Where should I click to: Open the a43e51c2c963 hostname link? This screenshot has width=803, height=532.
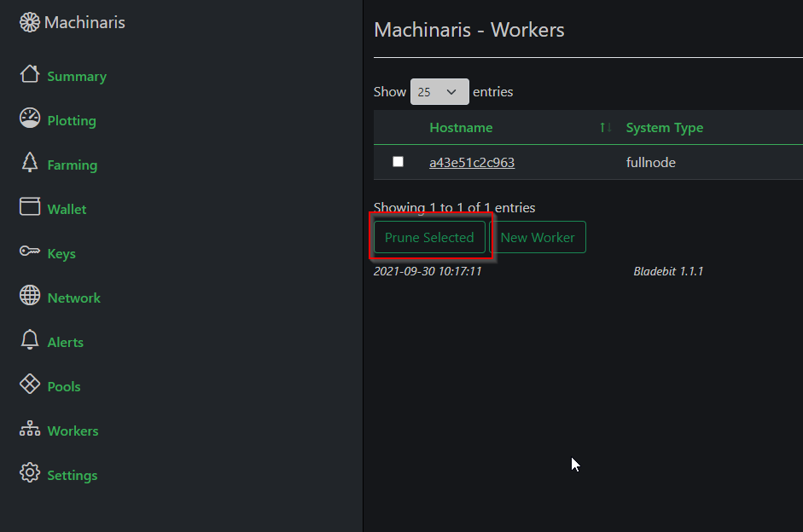pos(472,163)
